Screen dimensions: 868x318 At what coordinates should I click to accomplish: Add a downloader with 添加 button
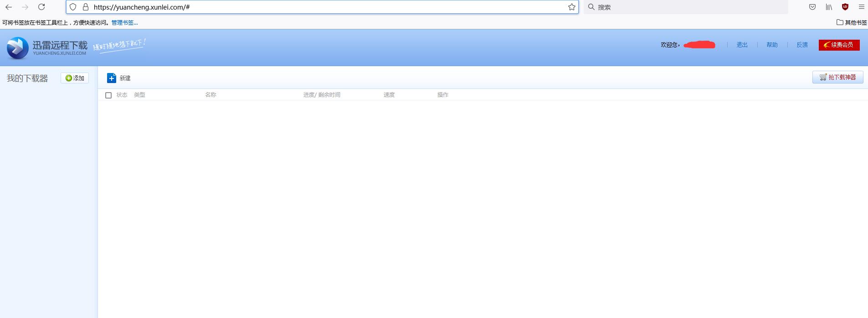pos(75,78)
